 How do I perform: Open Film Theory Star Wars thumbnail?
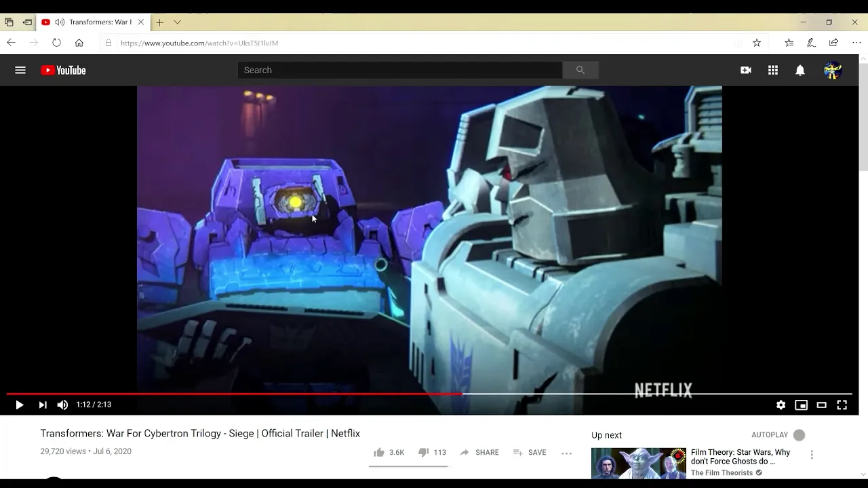click(638, 463)
